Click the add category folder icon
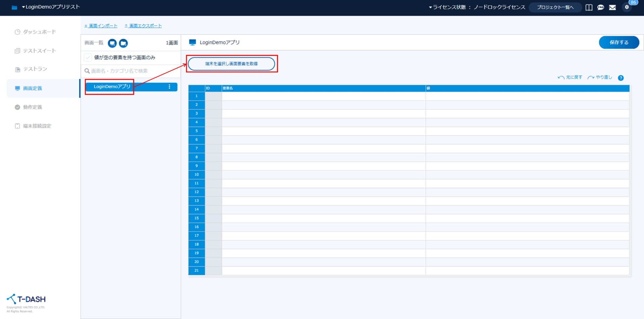Screen dimensions: 644x319 pos(123,43)
